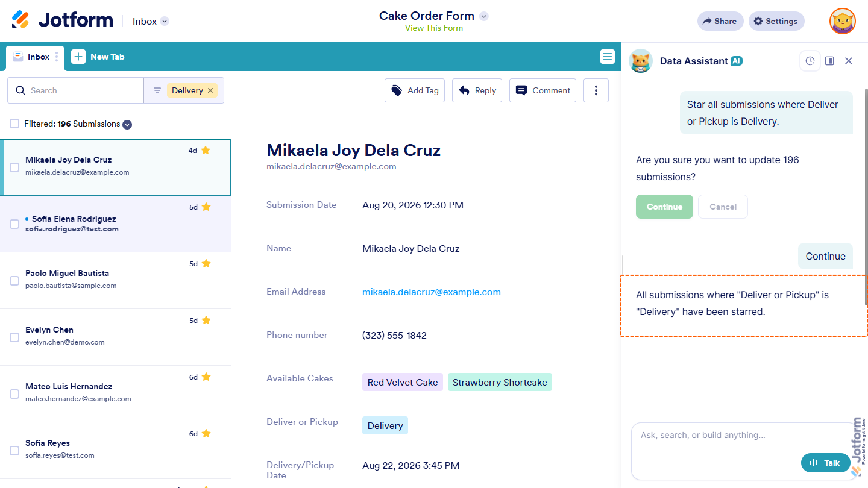Remove the Delivery filter tag

210,90
